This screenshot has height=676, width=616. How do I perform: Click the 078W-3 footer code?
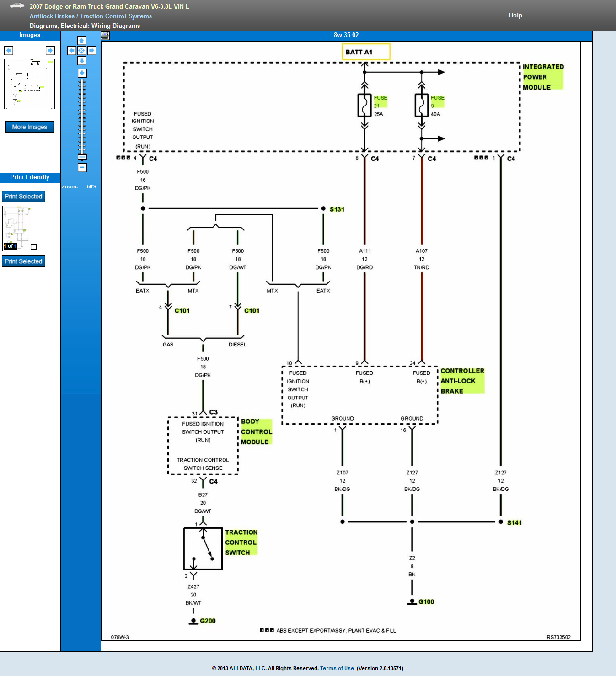tap(120, 637)
